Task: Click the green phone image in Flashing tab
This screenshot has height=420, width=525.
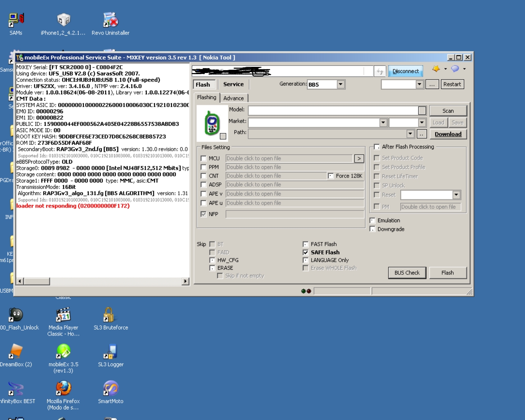Action: click(212, 123)
